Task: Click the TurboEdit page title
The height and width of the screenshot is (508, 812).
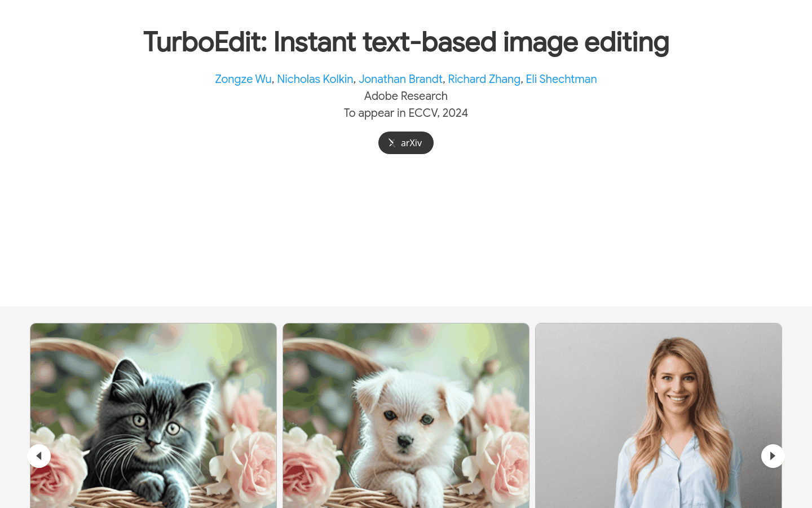Action: [x=405, y=42]
